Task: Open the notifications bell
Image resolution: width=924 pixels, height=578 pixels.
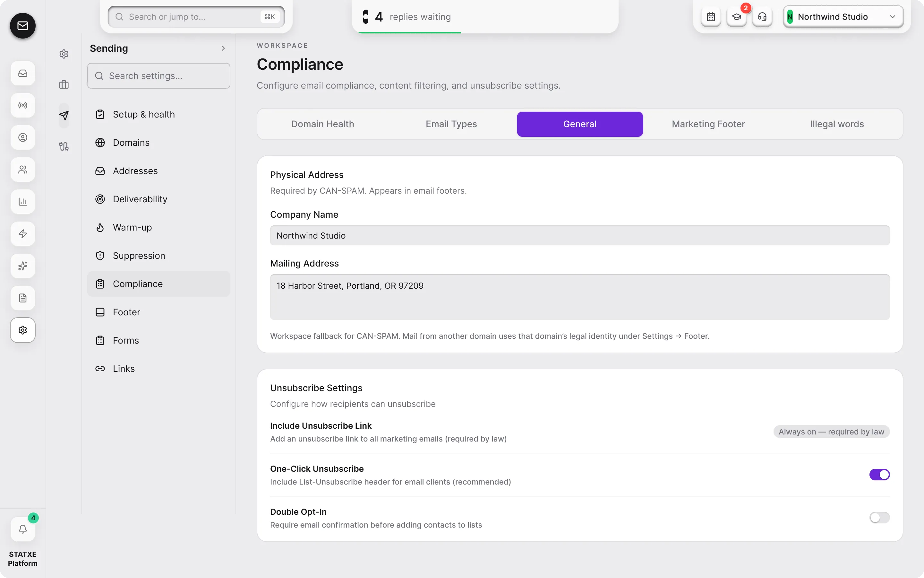Action: 22,529
